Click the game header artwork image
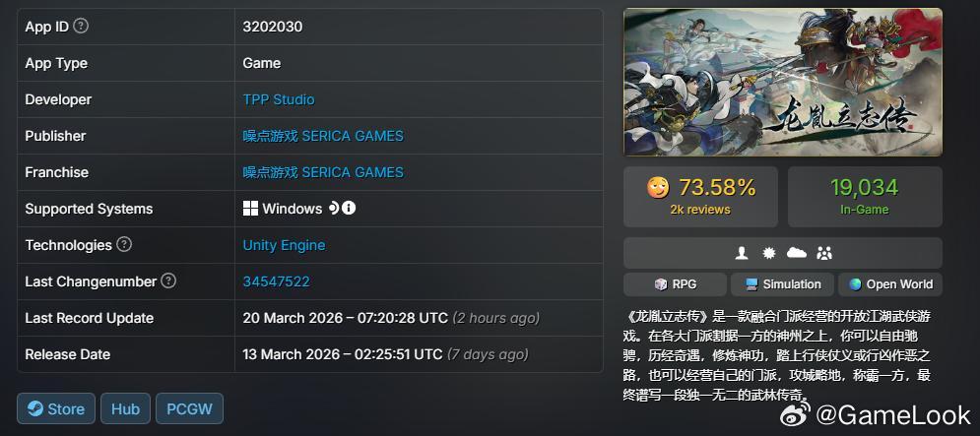 pos(782,82)
